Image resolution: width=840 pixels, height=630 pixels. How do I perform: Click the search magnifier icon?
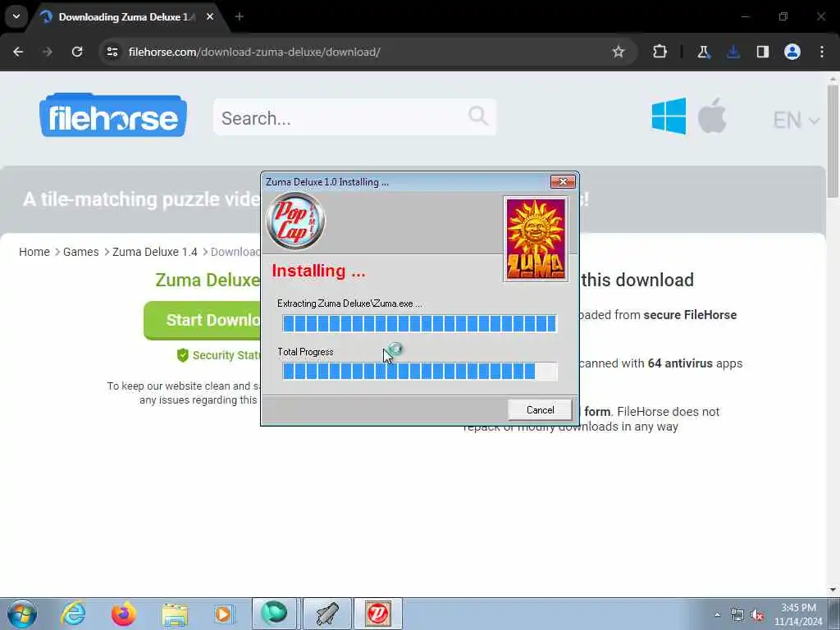click(x=477, y=116)
